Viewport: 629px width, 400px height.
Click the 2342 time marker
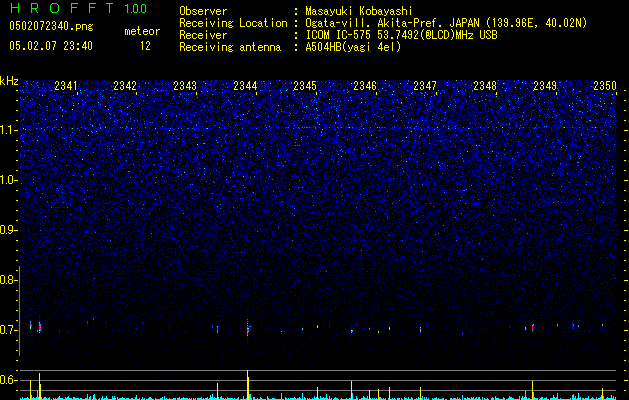click(x=125, y=85)
